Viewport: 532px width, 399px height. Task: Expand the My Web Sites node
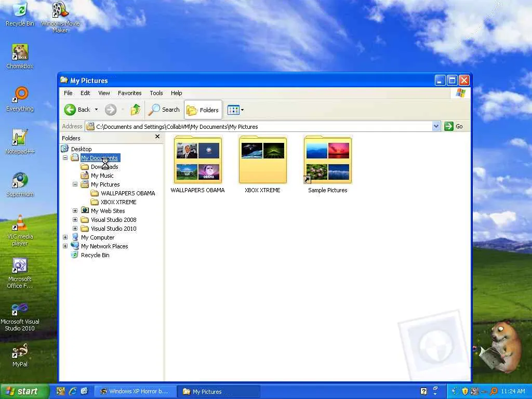75,211
